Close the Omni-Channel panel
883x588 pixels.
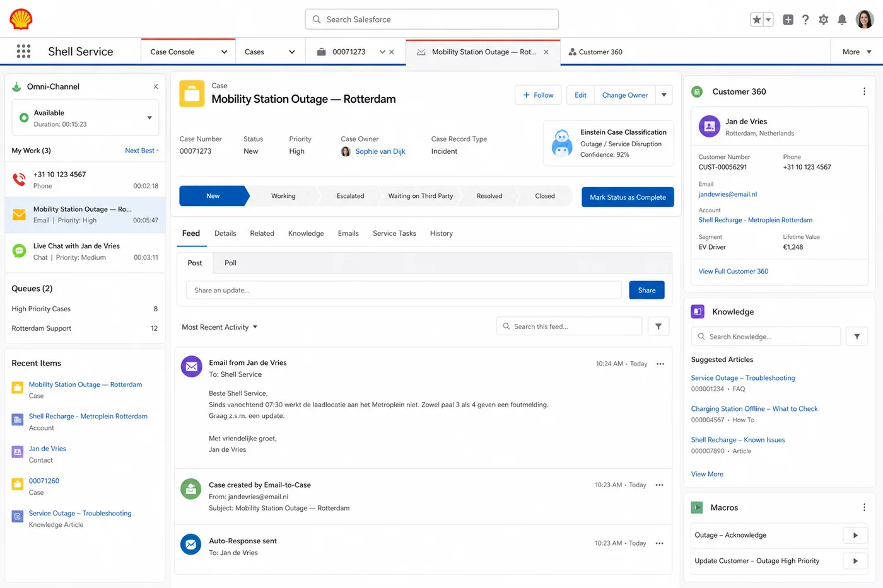[156, 87]
